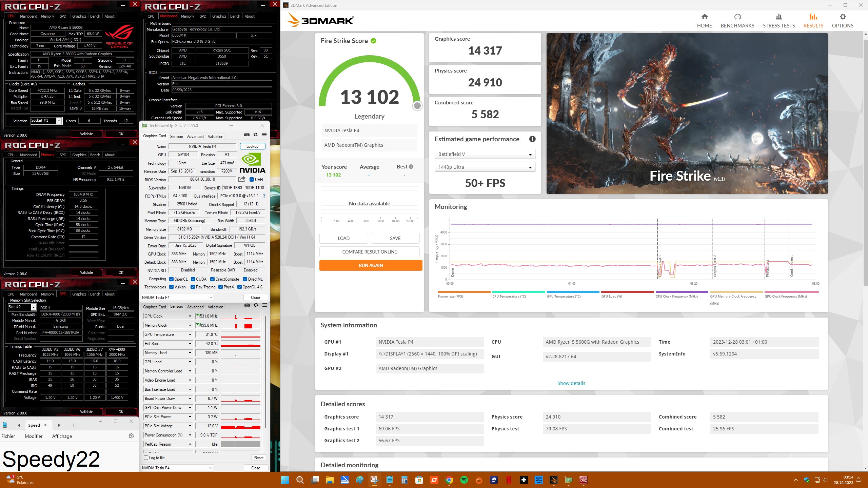Toggle the Ray Tracing checkbox

(193, 287)
